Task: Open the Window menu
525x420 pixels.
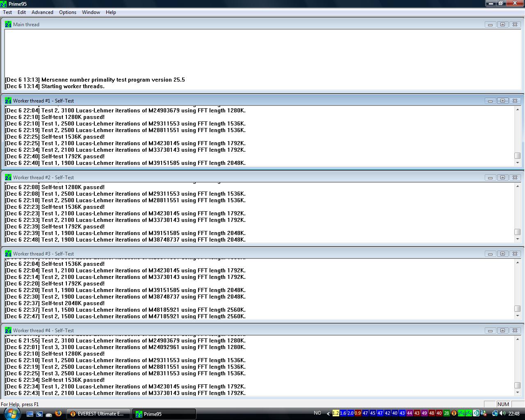Action: (x=91, y=12)
